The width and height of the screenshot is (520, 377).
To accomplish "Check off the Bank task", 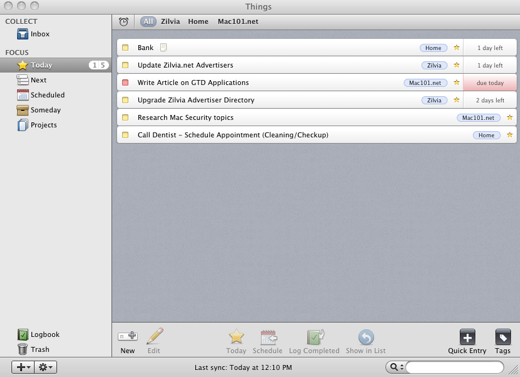I will tap(125, 48).
